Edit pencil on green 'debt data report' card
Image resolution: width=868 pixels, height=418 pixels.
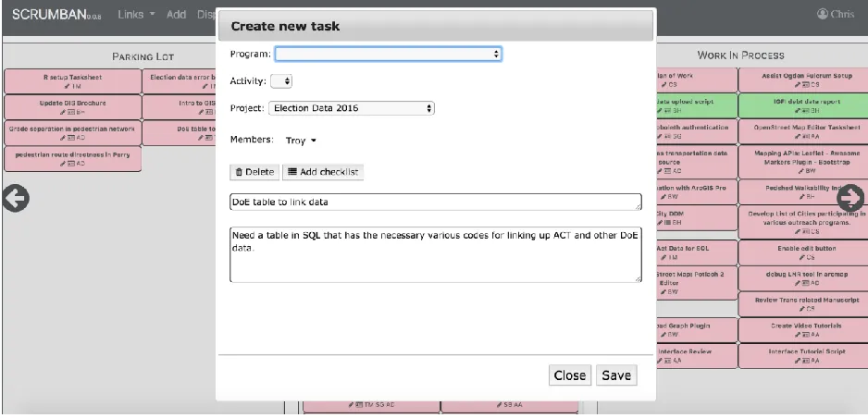pos(797,111)
